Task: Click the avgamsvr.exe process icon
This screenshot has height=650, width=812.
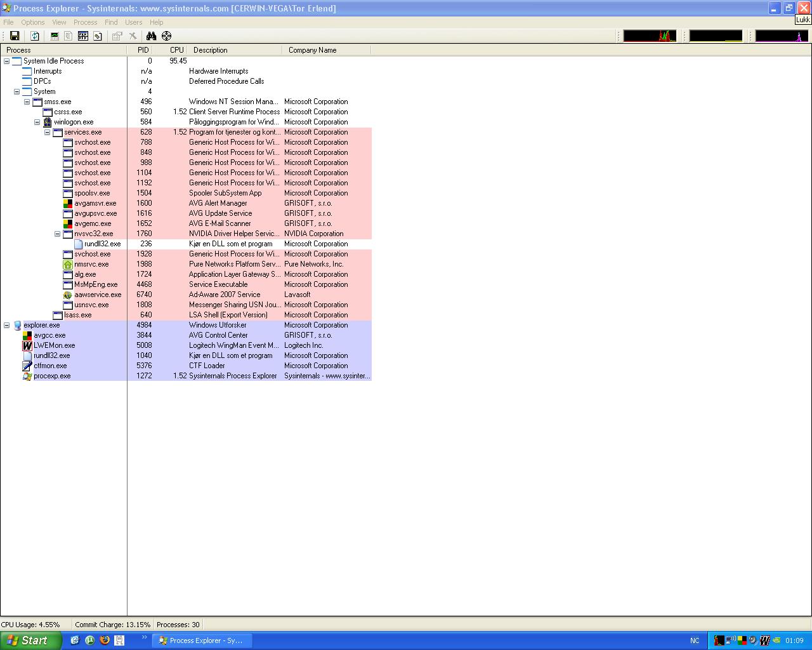Action: point(68,203)
